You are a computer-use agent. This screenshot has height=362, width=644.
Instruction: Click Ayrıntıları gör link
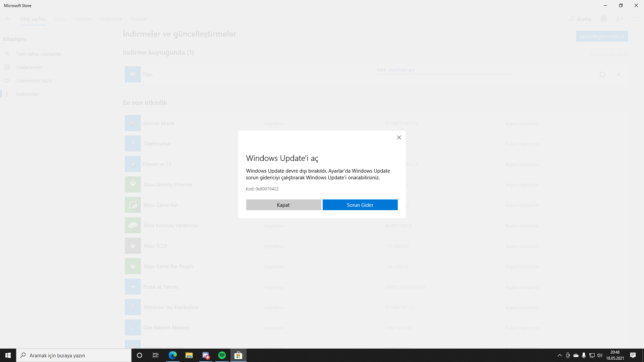(402, 70)
